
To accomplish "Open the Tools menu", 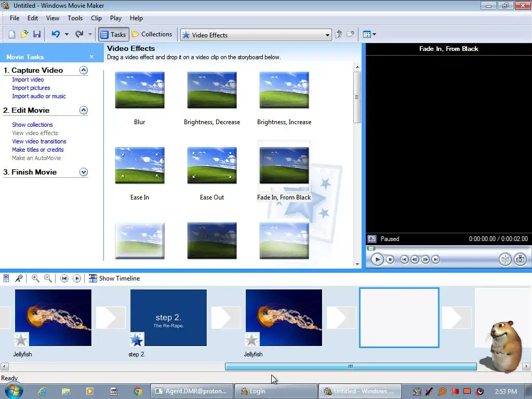I will pos(75,18).
